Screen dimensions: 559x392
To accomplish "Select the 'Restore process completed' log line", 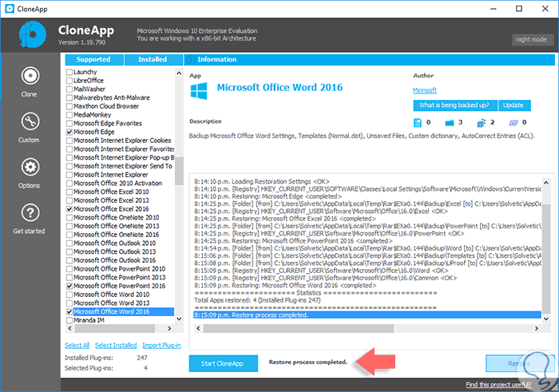I will click(367, 315).
